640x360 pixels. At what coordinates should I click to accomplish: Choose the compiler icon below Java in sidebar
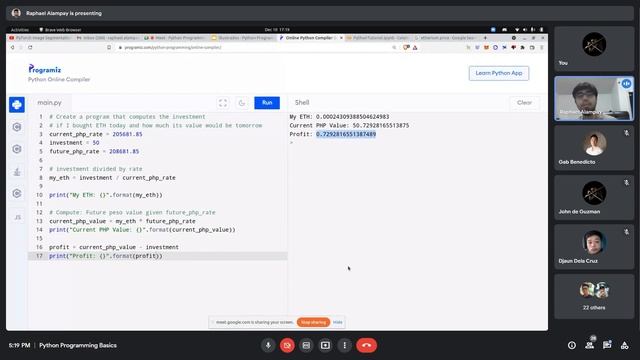[17, 193]
